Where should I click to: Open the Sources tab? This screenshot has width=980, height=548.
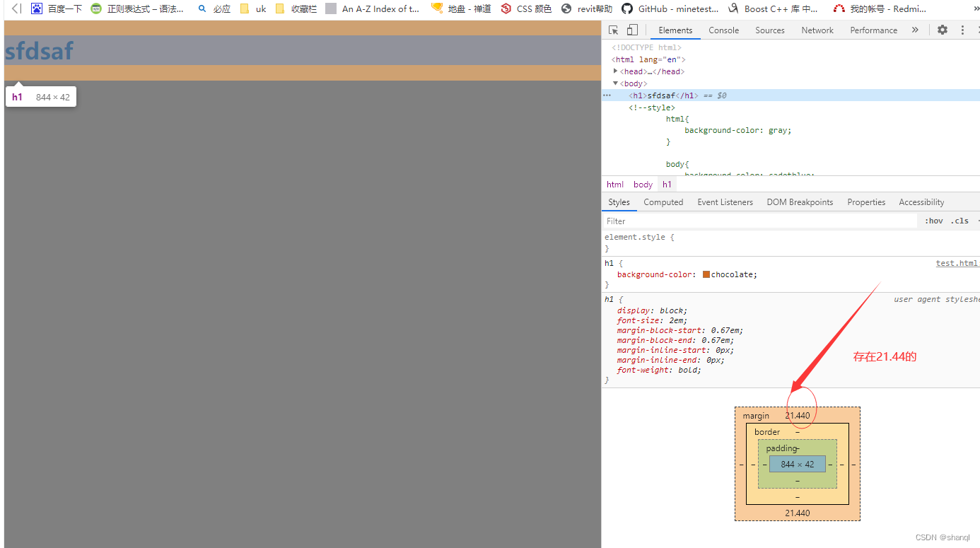tap(770, 30)
